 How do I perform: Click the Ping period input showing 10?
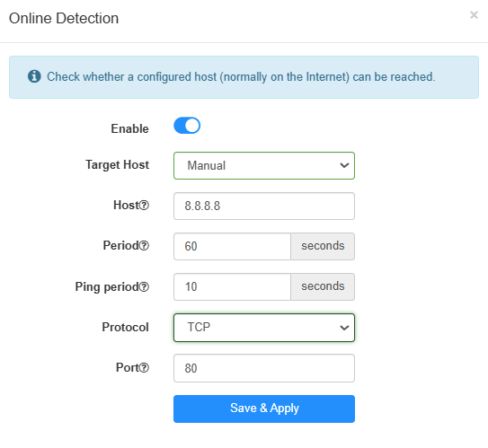[x=232, y=286]
